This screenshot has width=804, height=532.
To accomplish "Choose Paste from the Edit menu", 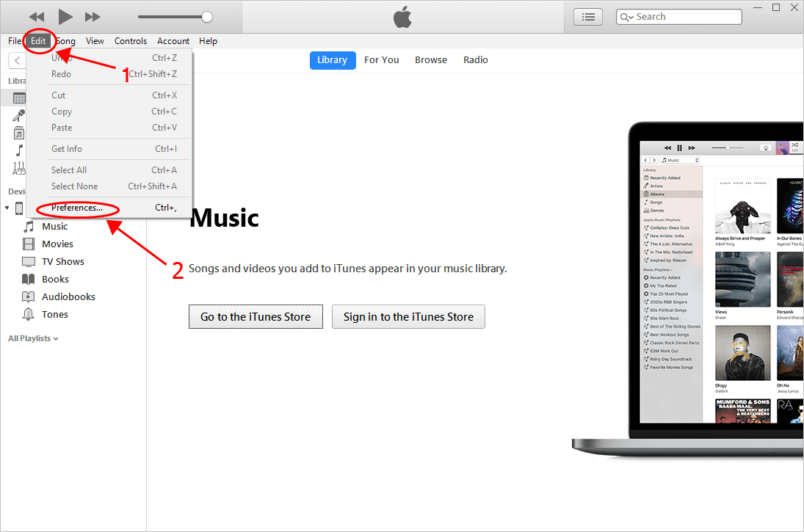I will (x=109, y=128).
